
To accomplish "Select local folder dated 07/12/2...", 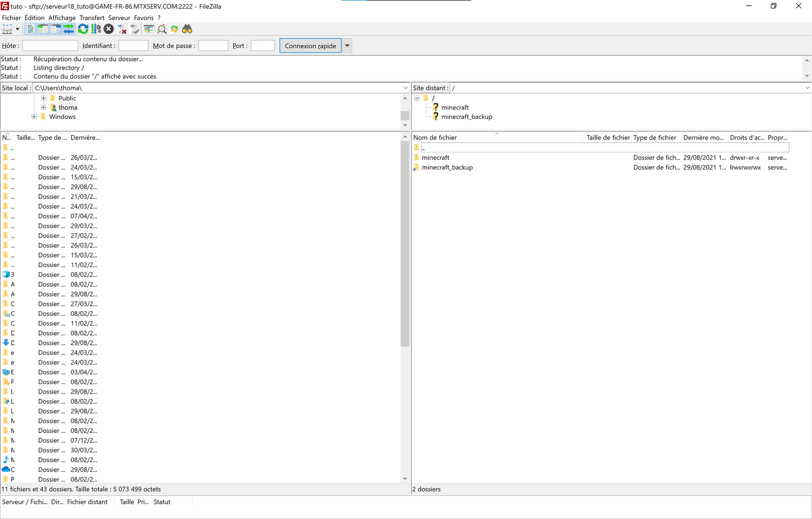I will [51, 441].
